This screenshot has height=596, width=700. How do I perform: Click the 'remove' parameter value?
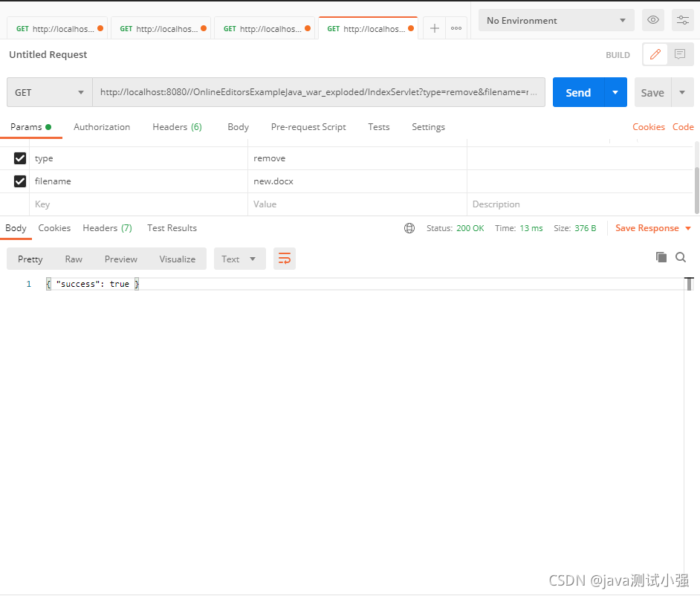pos(269,158)
